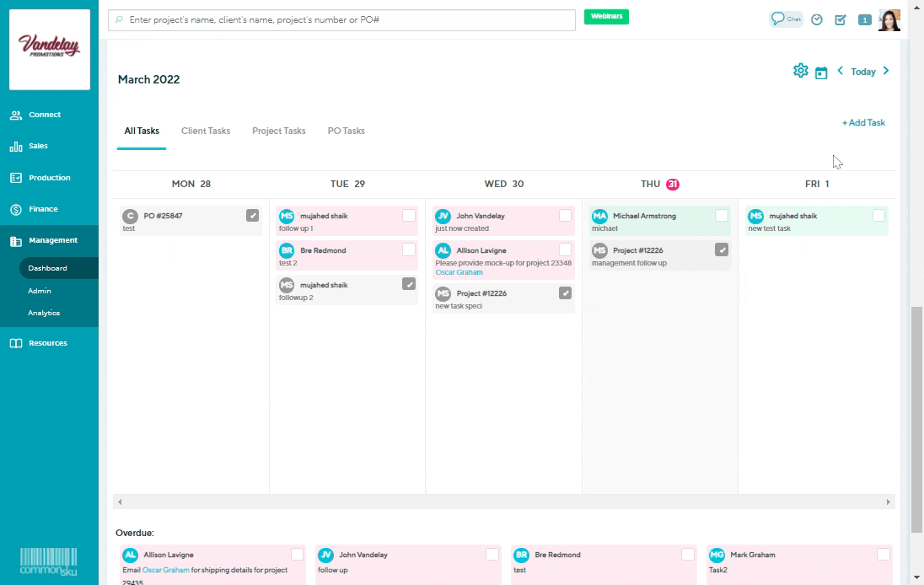The width and height of the screenshot is (924, 585).
Task: Open the tasks checkbox icon in the top bar
Action: pos(840,19)
